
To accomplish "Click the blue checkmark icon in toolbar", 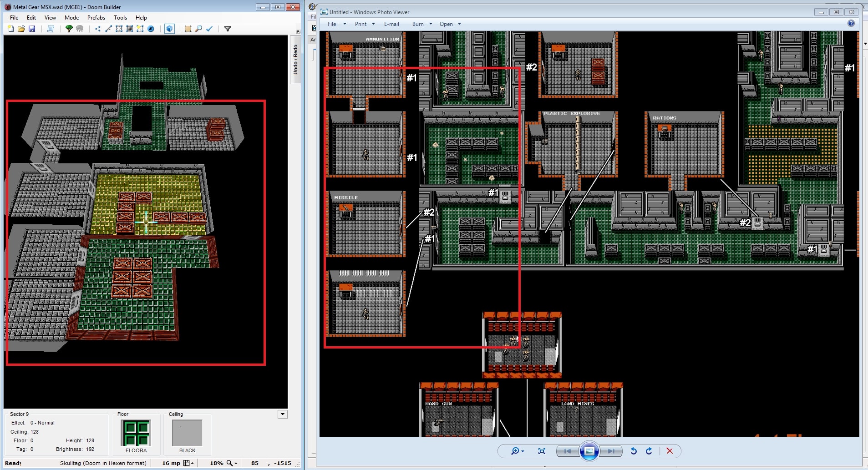I will pyautogui.click(x=209, y=29).
